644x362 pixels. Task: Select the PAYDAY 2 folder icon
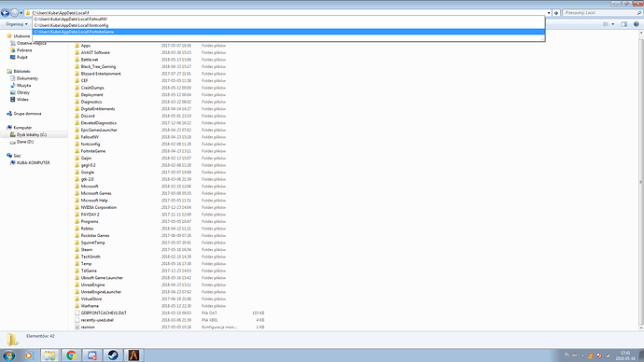coord(77,215)
